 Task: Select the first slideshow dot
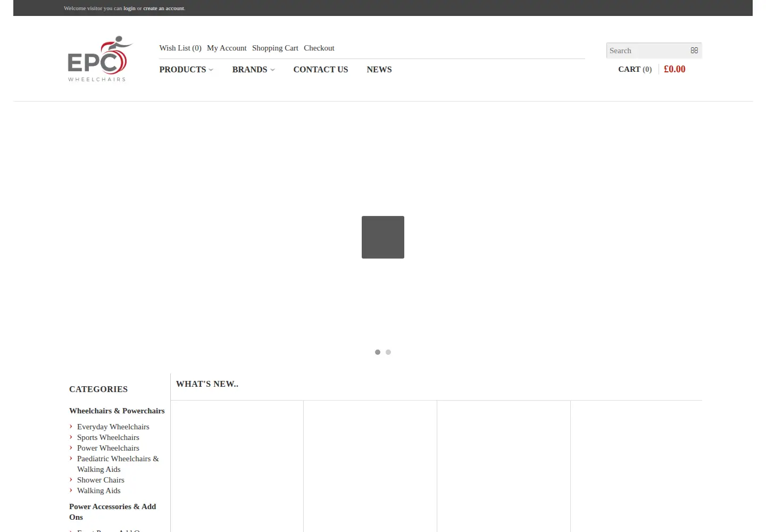(378, 352)
